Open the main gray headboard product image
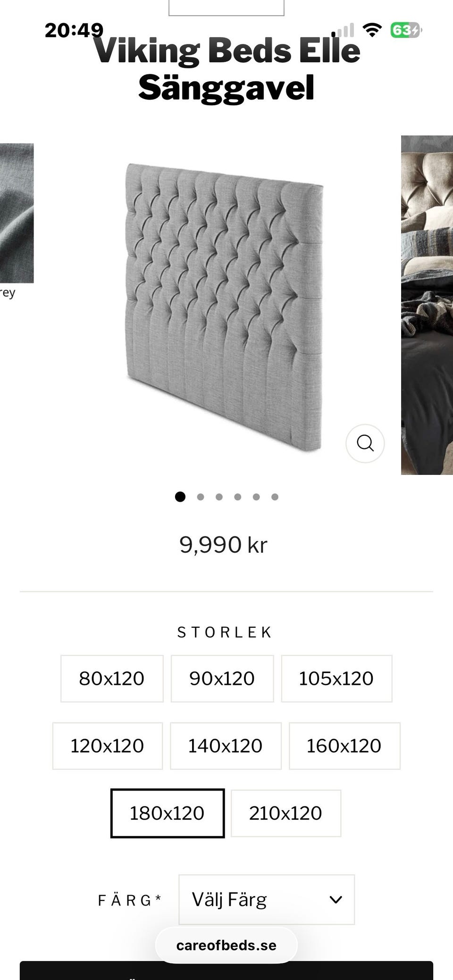453x980 pixels. pos(224,307)
